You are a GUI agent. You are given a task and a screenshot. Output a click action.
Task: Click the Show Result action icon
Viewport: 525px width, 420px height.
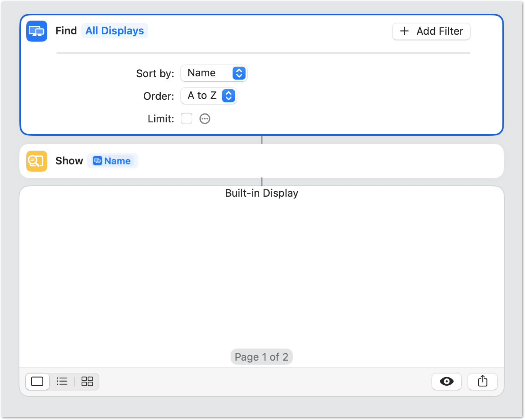click(37, 161)
